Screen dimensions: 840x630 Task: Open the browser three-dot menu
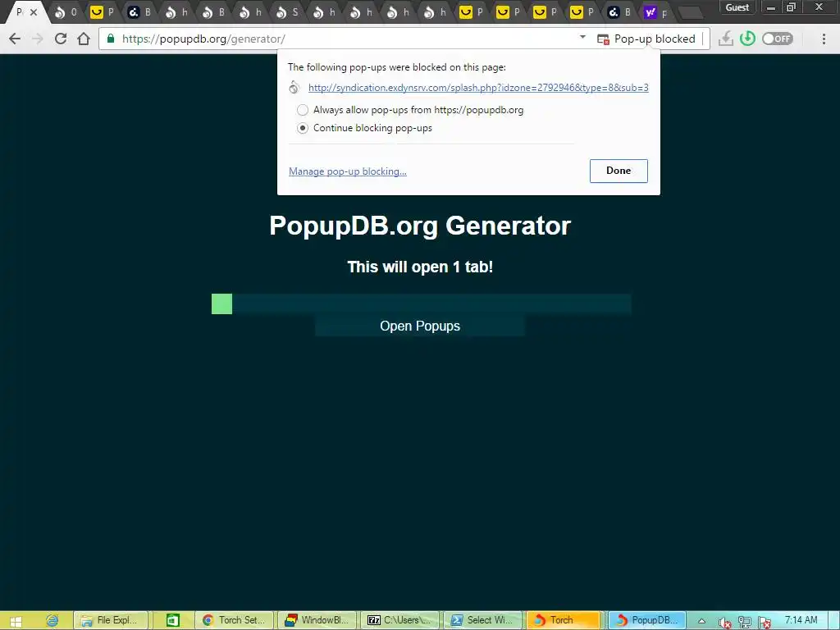(x=824, y=39)
